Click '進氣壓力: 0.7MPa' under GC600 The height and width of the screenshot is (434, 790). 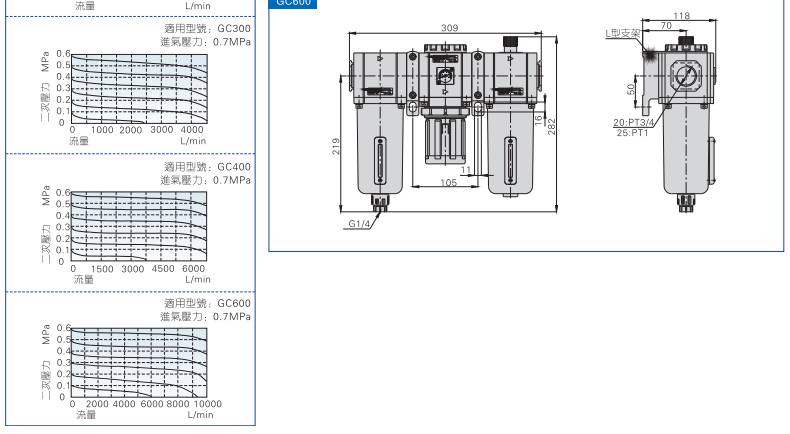tap(206, 317)
